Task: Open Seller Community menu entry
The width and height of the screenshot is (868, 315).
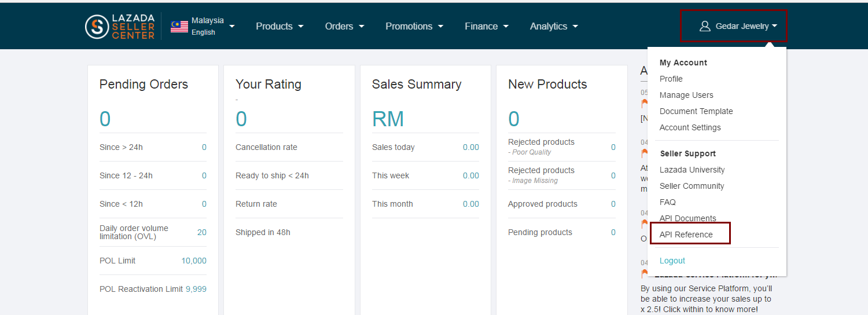Action: tap(692, 186)
